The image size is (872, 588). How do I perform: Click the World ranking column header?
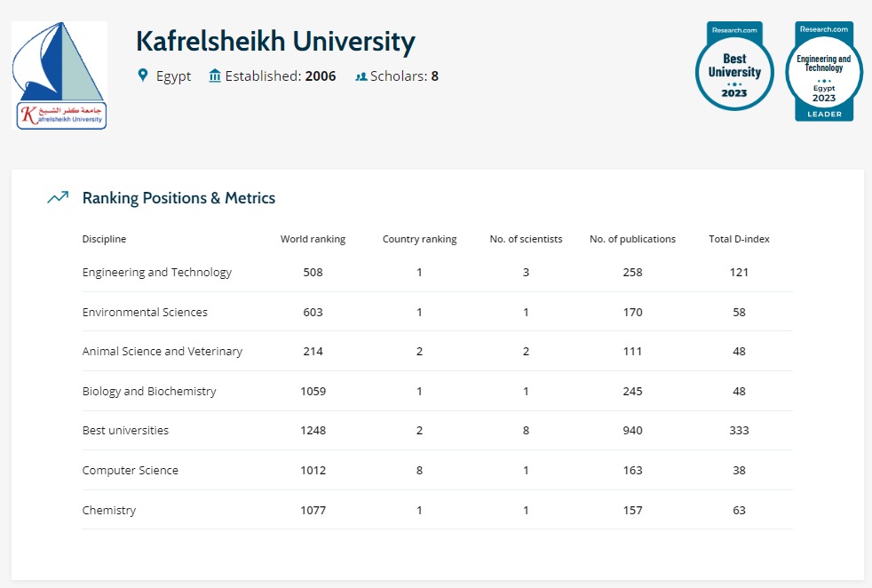point(313,239)
